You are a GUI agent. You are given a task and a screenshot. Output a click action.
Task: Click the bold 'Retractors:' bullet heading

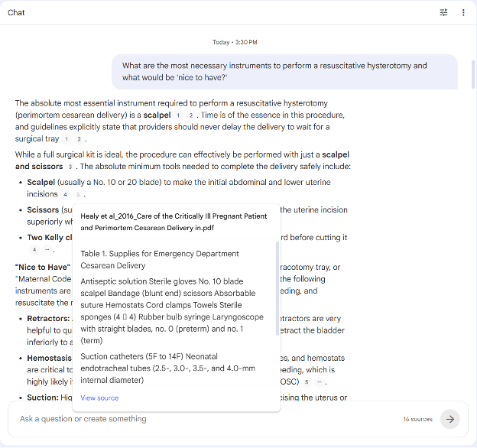point(48,319)
